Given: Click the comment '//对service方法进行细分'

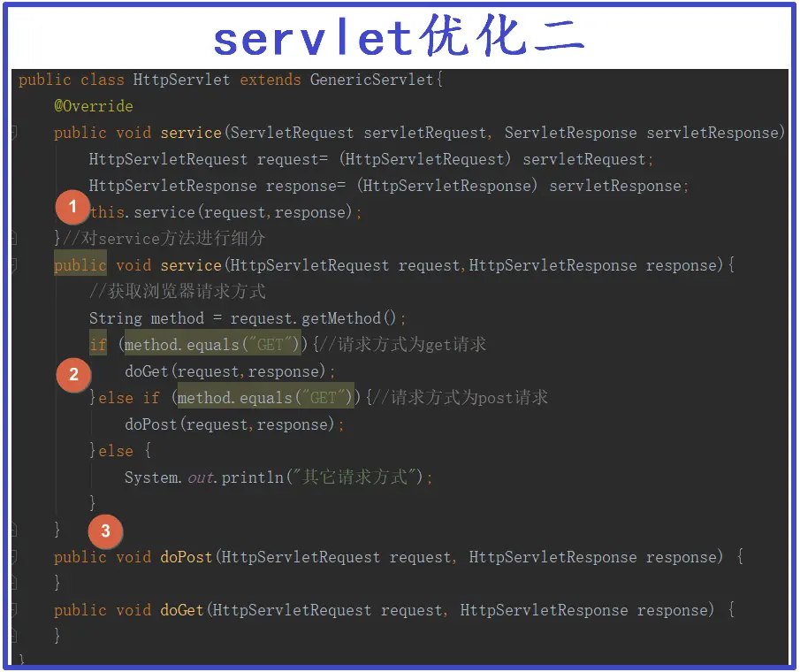Looking at the screenshot, I should 164,238.
